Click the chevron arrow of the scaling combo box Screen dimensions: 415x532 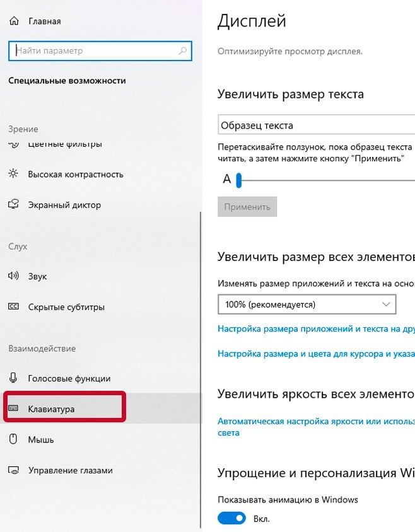(x=386, y=304)
